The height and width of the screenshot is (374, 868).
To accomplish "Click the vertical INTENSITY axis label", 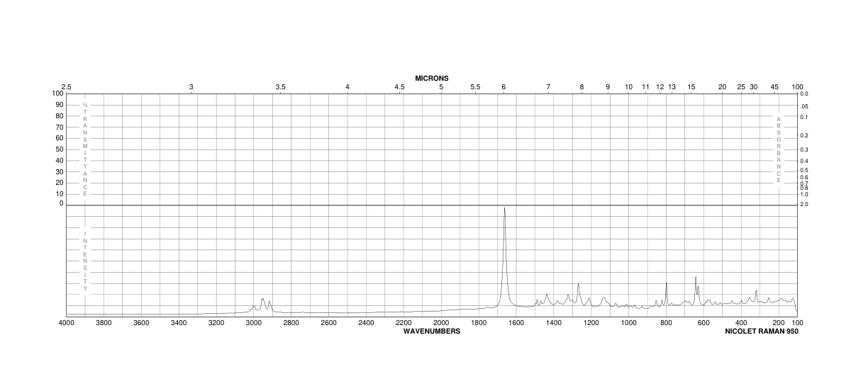I will click(x=85, y=261).
